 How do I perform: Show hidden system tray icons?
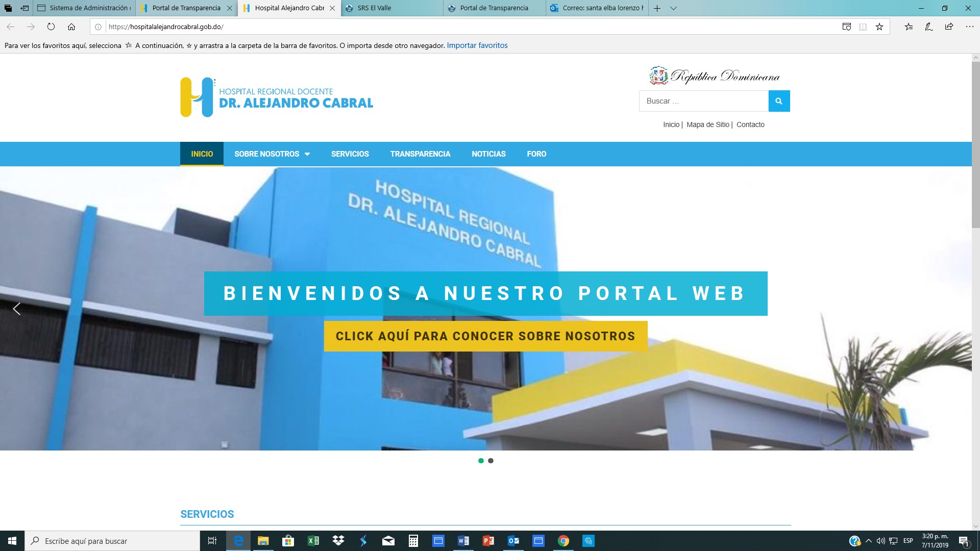(868, 541)
